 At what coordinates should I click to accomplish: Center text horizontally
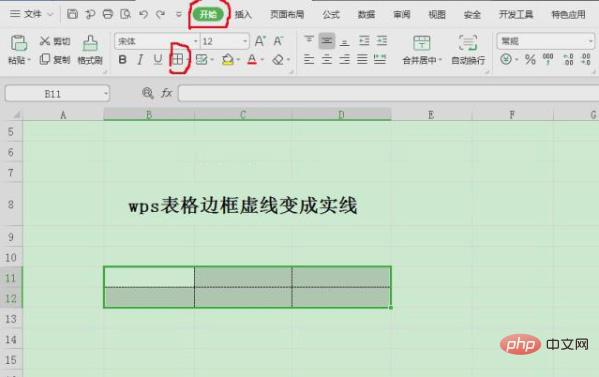pyautogui.click(x=327, y=59)
